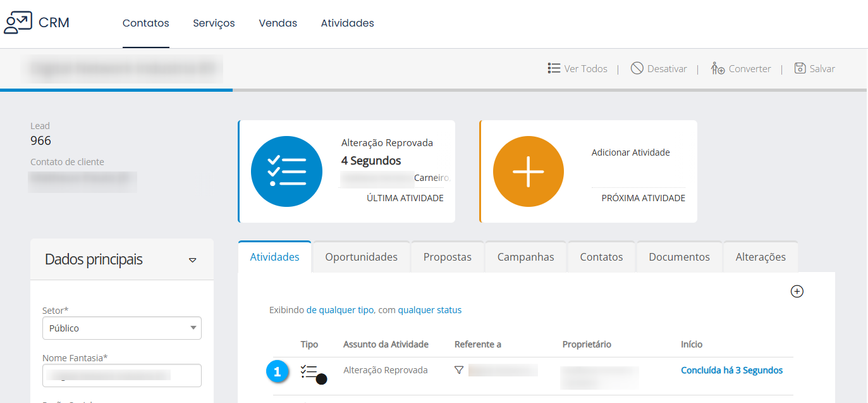Screen dimensions: 868x403
Task: Click the orange plus add activity icon
Action: [528, 171]
